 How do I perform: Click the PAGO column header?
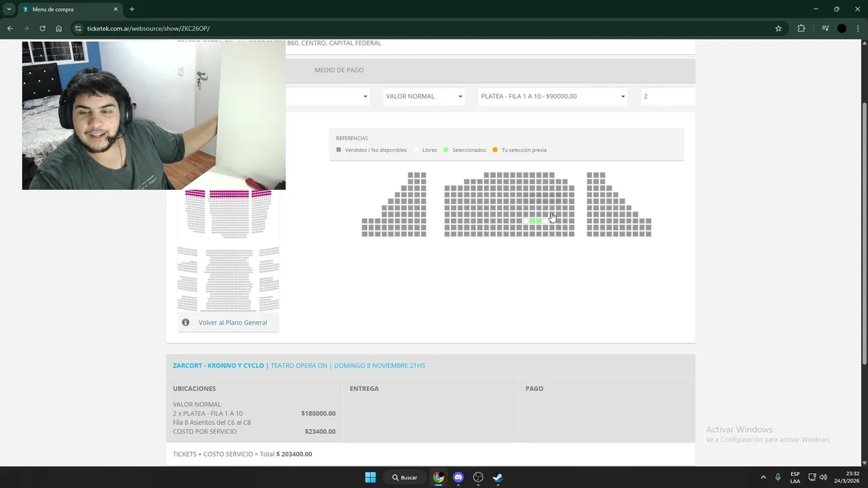[x=534, y=388]
